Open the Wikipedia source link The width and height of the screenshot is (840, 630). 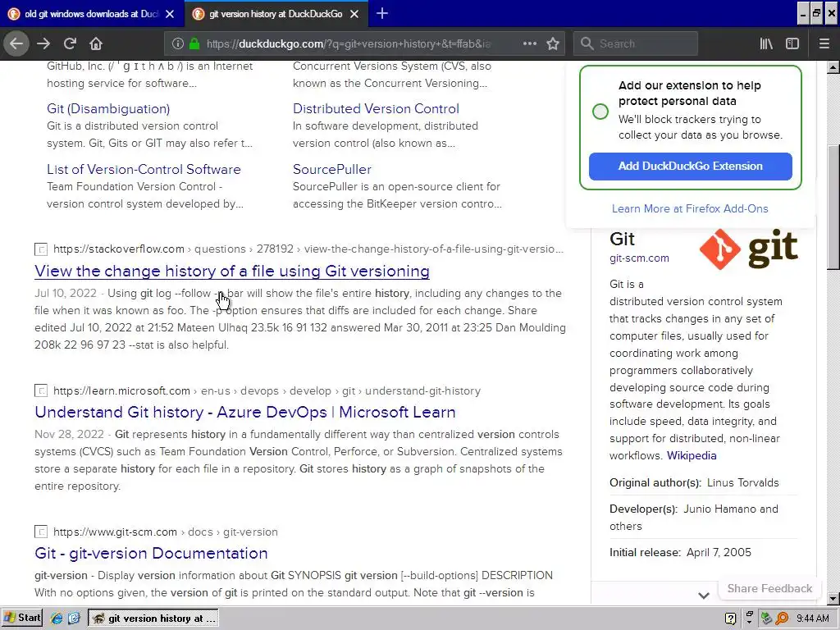[x=691, y=456]
